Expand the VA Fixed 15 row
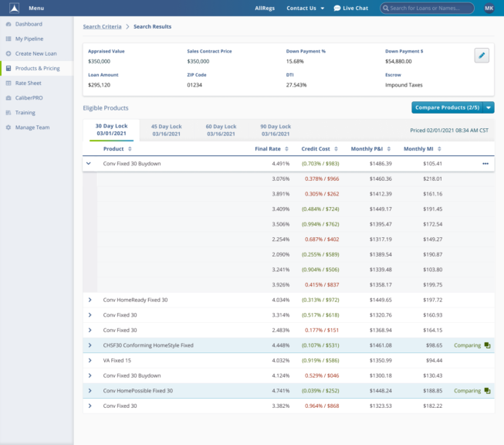Screen dimensions: 504x445 pyautogui.click(x=90, y=360)
